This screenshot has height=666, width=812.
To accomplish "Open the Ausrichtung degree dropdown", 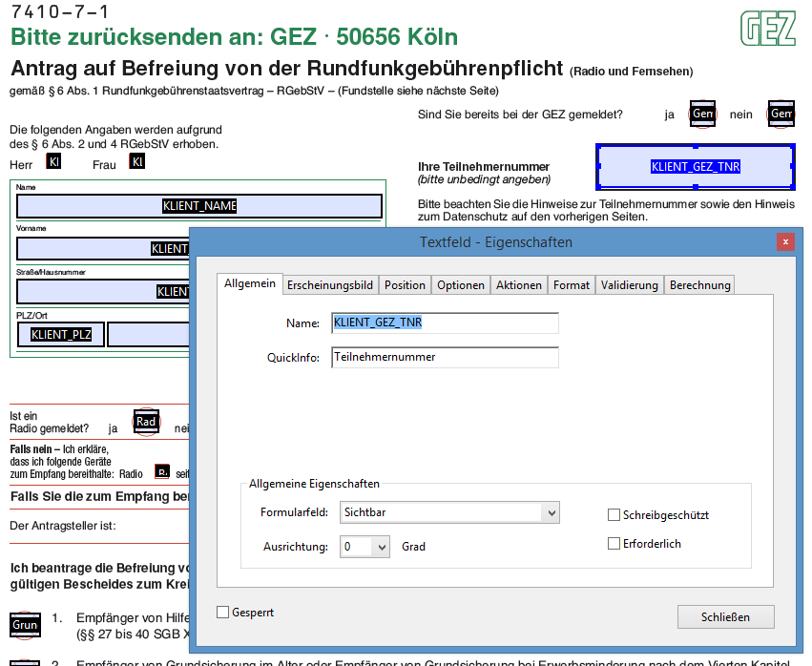I will pyautogui.click(x=364, y=547).
